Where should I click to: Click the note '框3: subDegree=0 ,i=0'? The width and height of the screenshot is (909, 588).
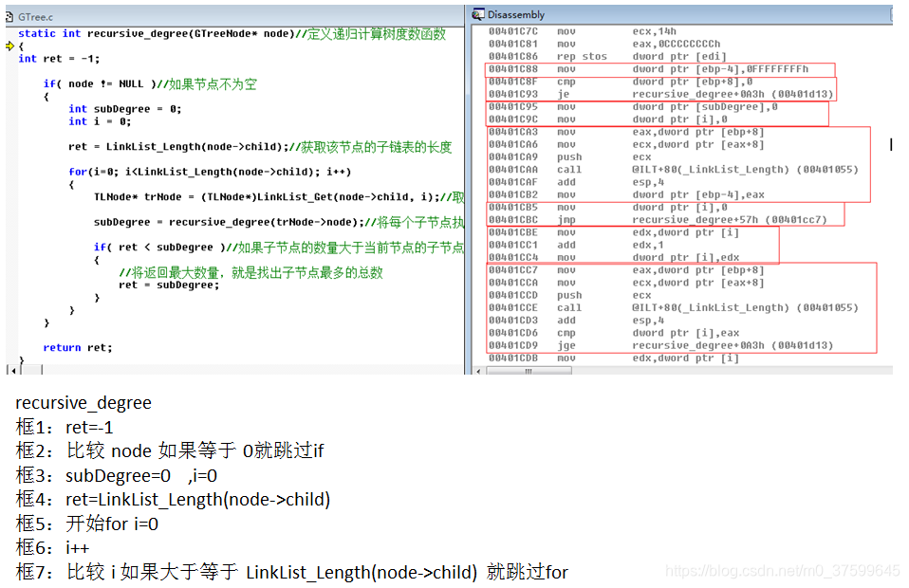coord(117,475)
